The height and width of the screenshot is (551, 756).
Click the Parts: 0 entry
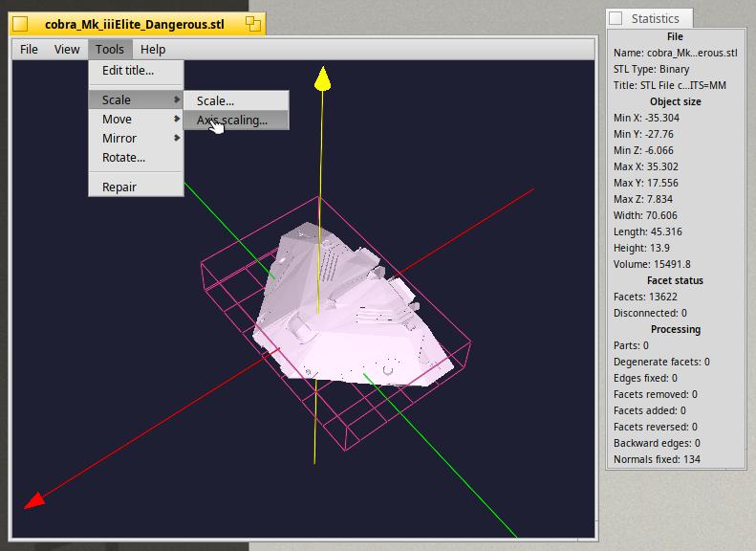631,345
